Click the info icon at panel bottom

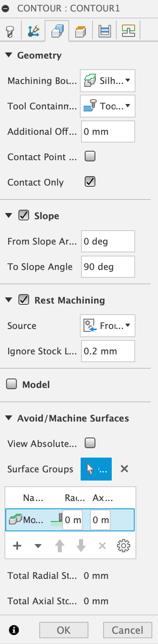[x=14, y=630]
